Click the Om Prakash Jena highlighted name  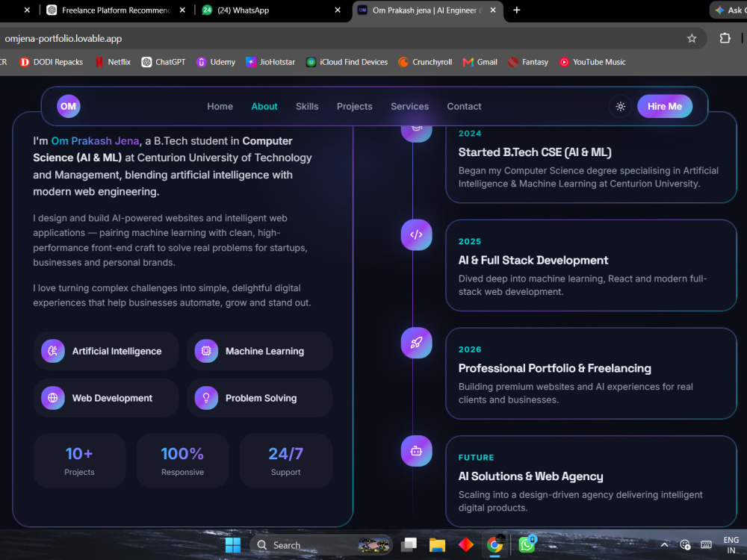coord(96,141)
